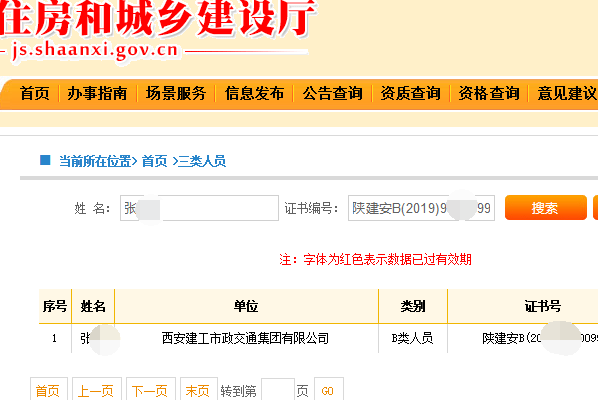Image resolution: width=598 pixels, height=400 pixels.
Task: Click the orange 搜索 button
Action: click(x=546, y=208)
